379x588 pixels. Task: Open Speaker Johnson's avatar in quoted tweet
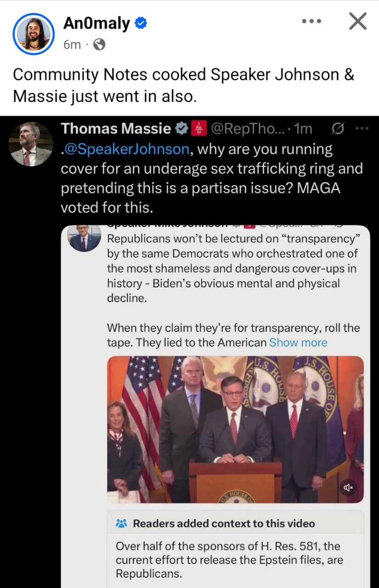click(x=84, y=238)
